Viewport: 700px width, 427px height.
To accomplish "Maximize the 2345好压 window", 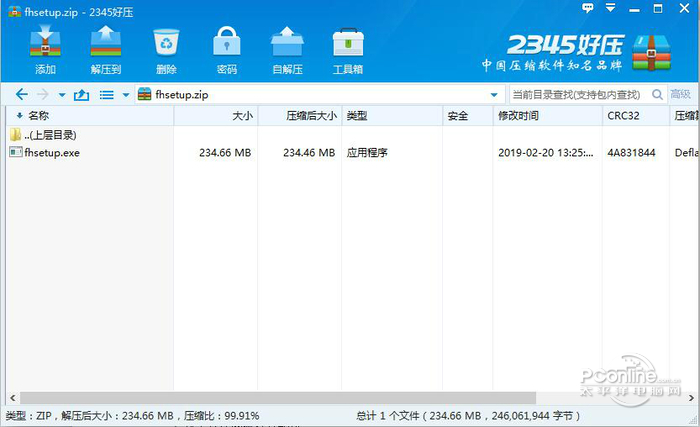I will [x=658, y=8].
